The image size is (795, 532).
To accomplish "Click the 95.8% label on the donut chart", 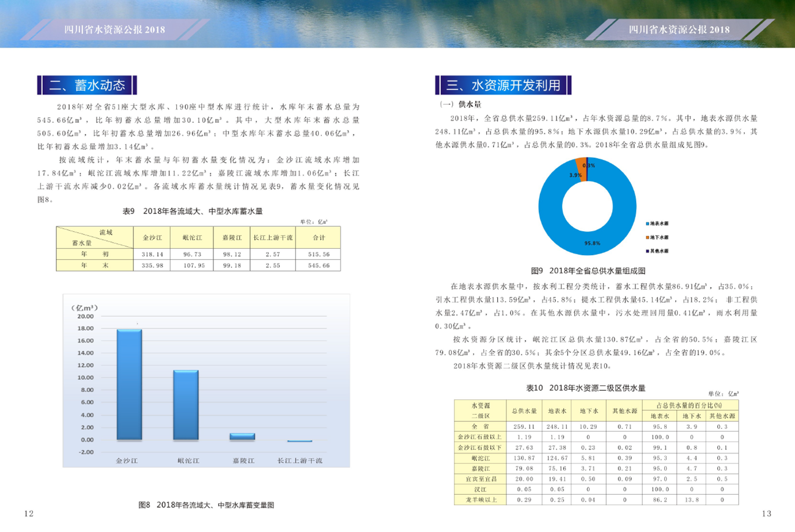I will pyautogui.click(x=592, y=243).
